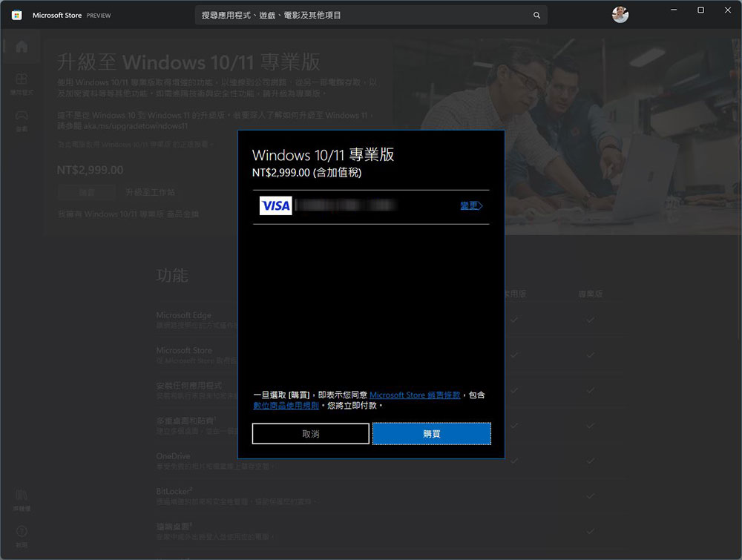The height and width of the screenshot is (560, 742).
Task: Click the 功能 section heading
Action: pyautogui.click(x=172, y=275)
